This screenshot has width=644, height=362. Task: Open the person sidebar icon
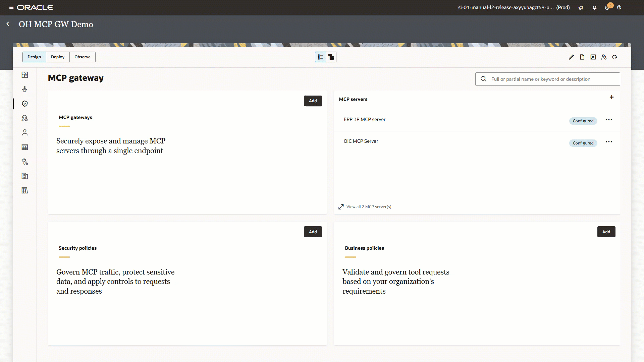click(25, 133)
